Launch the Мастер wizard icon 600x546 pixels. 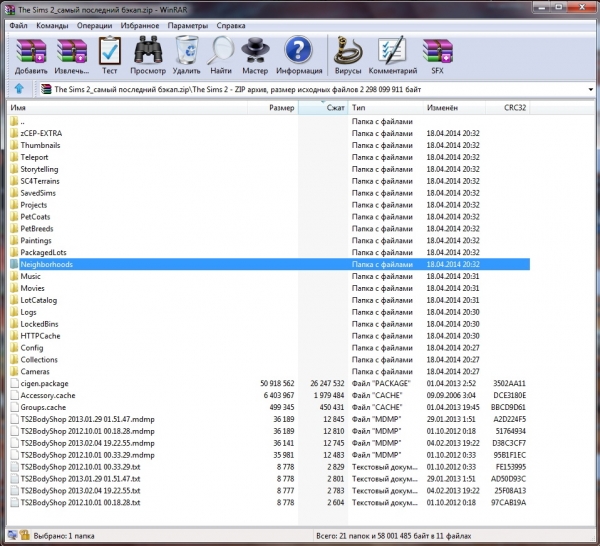click(x=255, y=50)
